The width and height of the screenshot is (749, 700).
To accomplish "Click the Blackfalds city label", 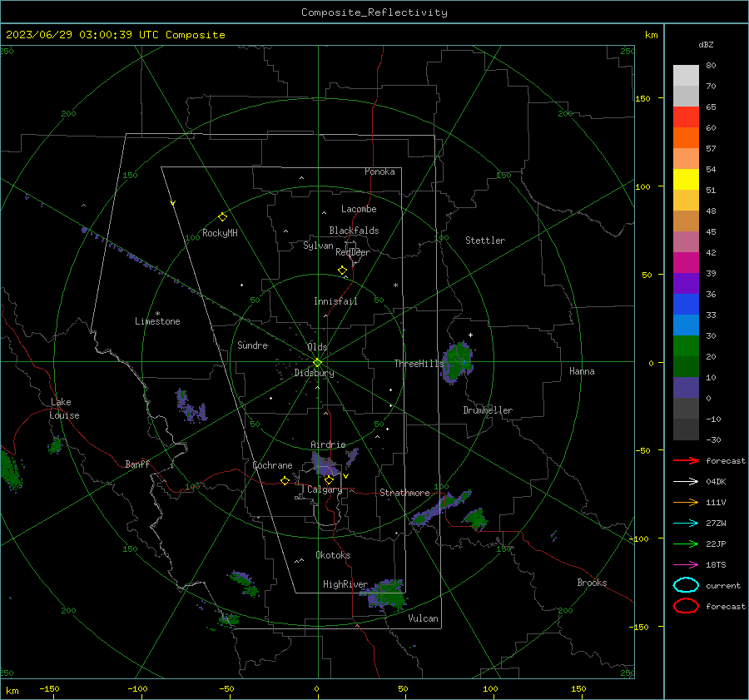I will pos(354,231).
